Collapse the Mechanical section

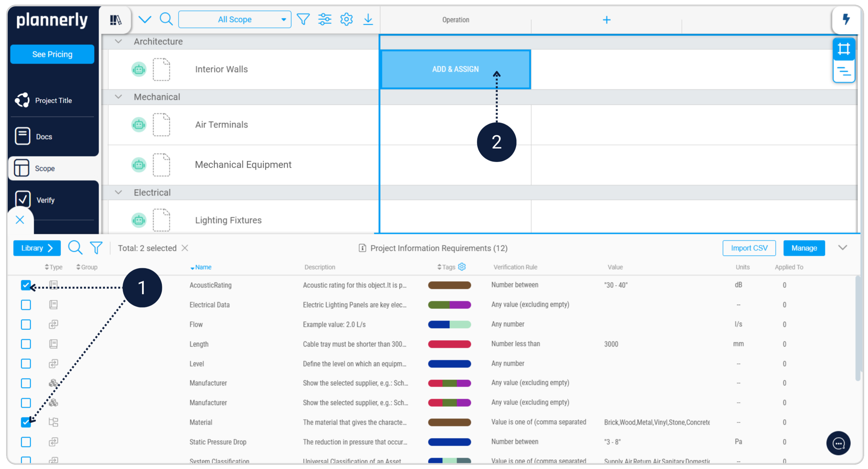(118, 97)
